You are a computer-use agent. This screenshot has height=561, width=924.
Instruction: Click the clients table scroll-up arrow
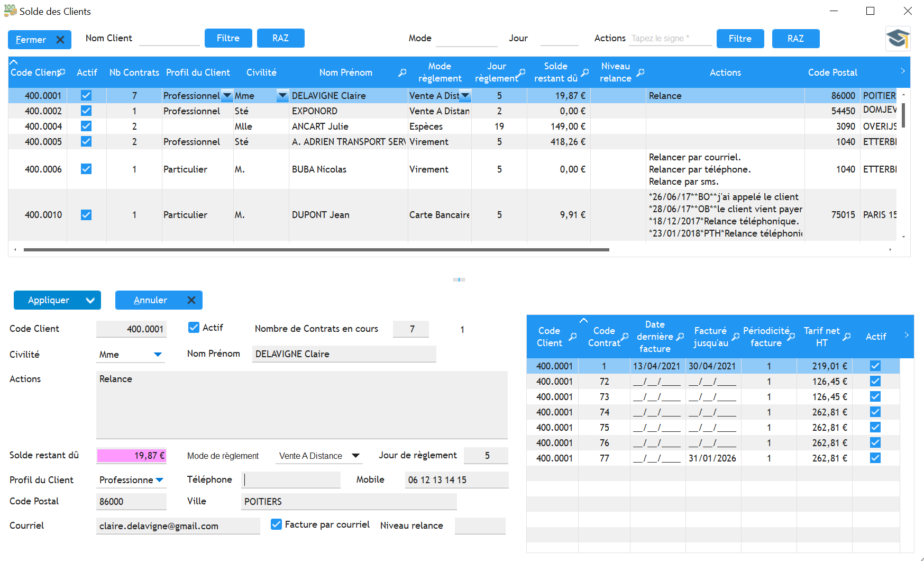(x=904, y=94)
